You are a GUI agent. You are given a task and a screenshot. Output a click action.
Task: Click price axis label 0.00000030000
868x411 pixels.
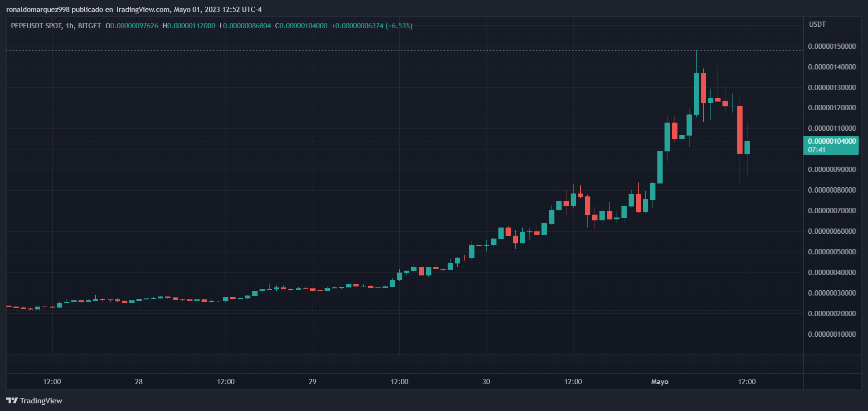(x=832, y=293)
